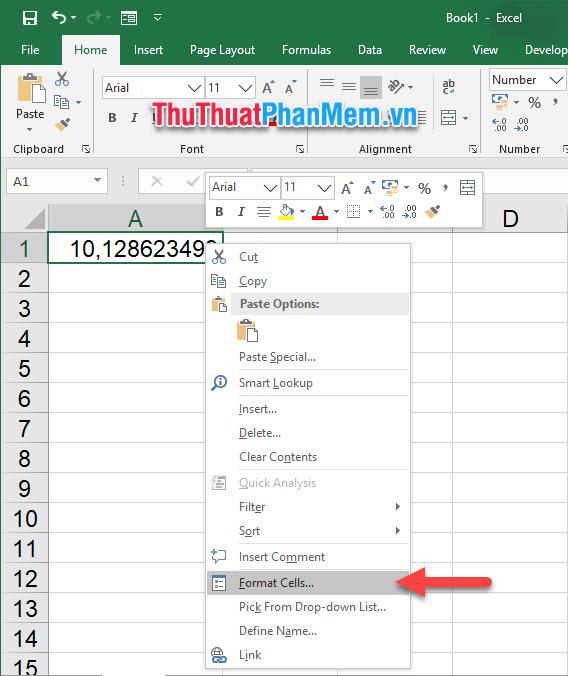Screen dimensions: 568x676
Task: Click the Undo arrow icon
Action: click(x=59, y=18)
